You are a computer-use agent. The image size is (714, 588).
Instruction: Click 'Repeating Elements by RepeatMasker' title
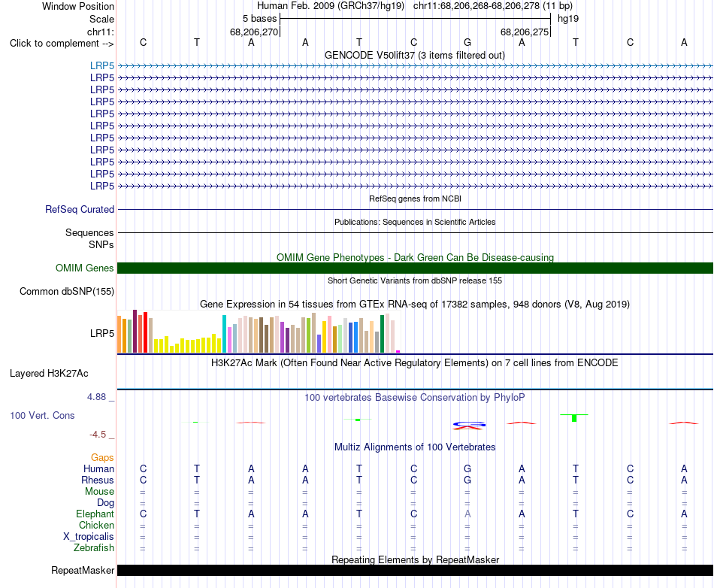pos(416,559)
